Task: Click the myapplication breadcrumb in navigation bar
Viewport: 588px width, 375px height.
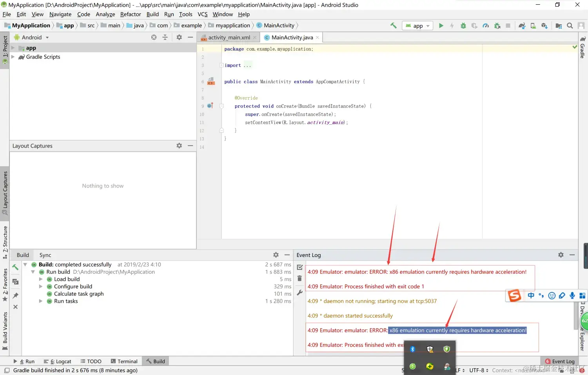Action: click(x=229, y=25)
